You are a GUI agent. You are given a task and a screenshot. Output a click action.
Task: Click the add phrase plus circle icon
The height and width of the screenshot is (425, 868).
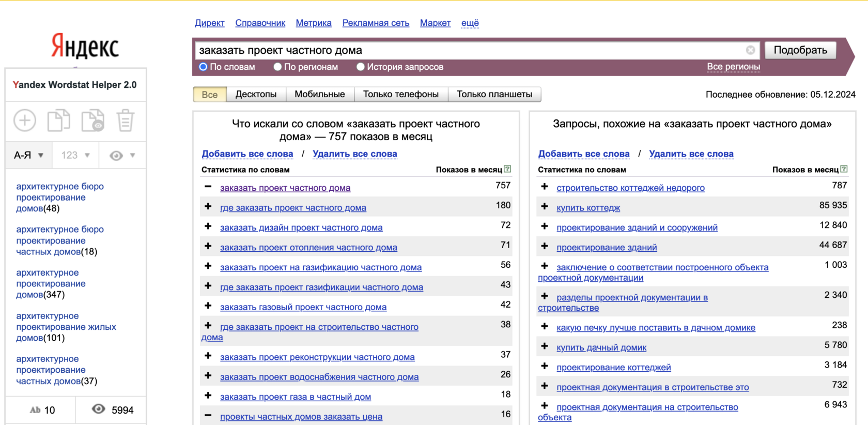(x=25, y=120)
